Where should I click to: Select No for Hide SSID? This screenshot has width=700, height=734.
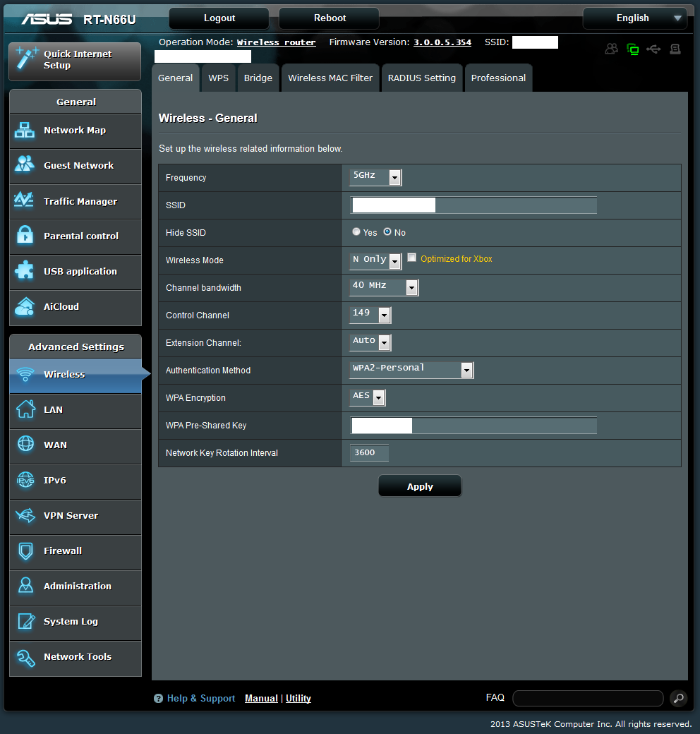387,231
